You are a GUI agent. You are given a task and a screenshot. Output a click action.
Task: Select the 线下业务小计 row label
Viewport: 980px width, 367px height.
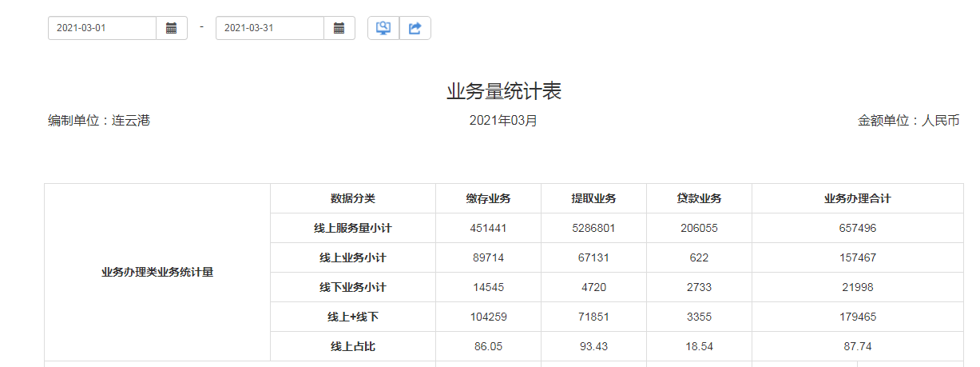353,287
